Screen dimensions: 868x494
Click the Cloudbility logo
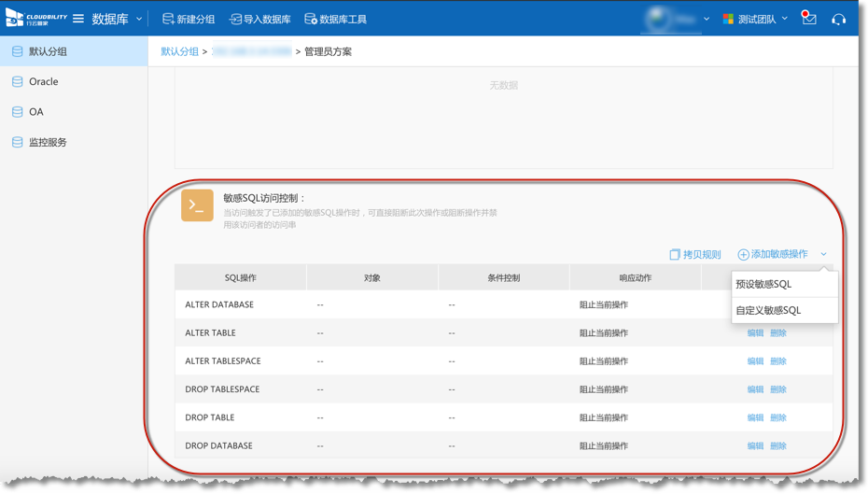(35, 19)
